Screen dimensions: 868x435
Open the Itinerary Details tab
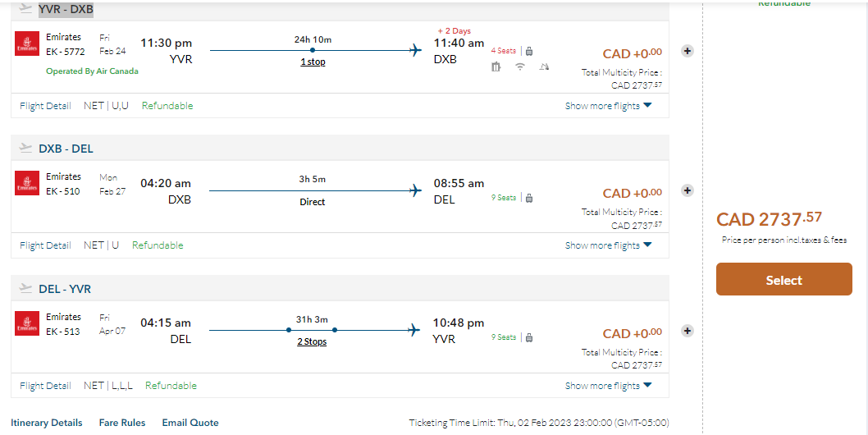[x=47, y=423]
